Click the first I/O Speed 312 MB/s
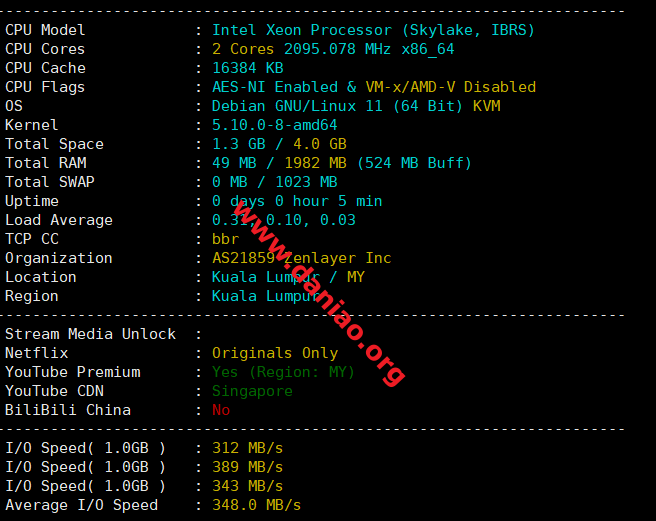 click(x=248, y=448)
